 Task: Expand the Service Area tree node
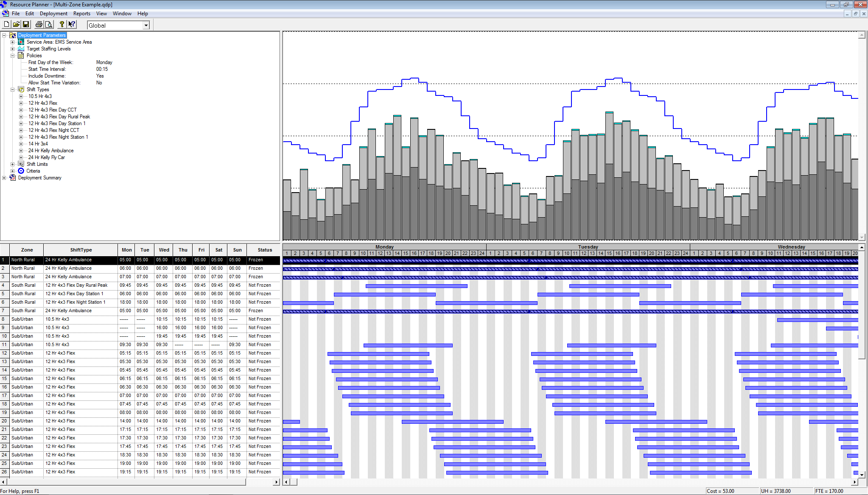[13, 42]
